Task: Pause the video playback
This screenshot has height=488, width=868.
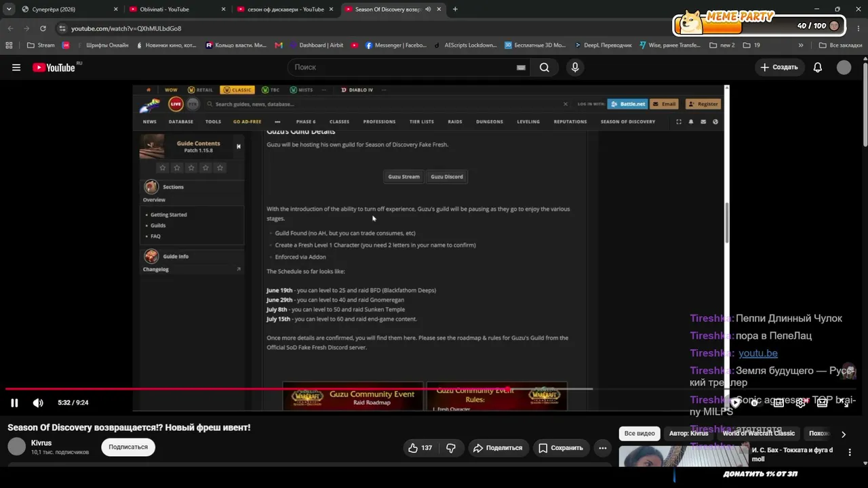Action: point(14,403)
